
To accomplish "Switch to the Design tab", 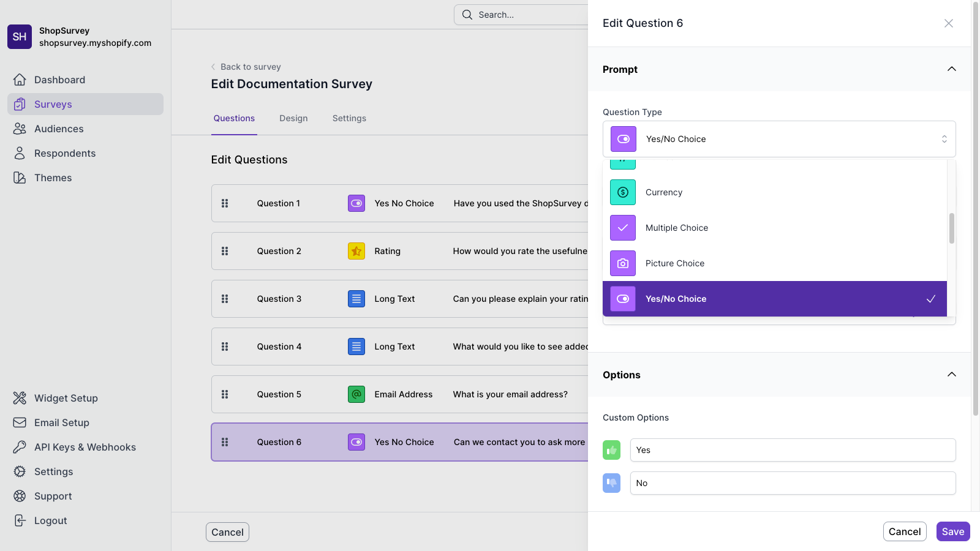I will [x=293, y=118].
